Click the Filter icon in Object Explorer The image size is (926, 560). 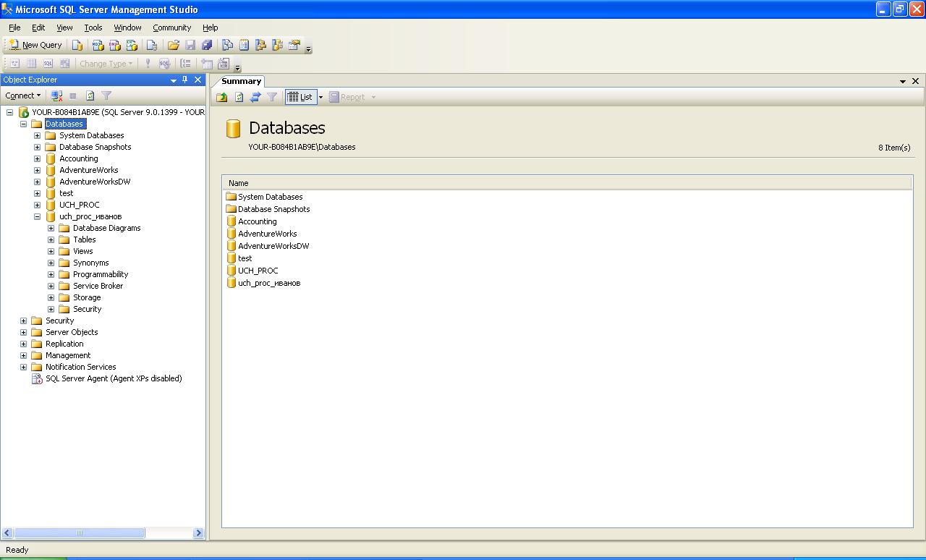click(106, 96)
